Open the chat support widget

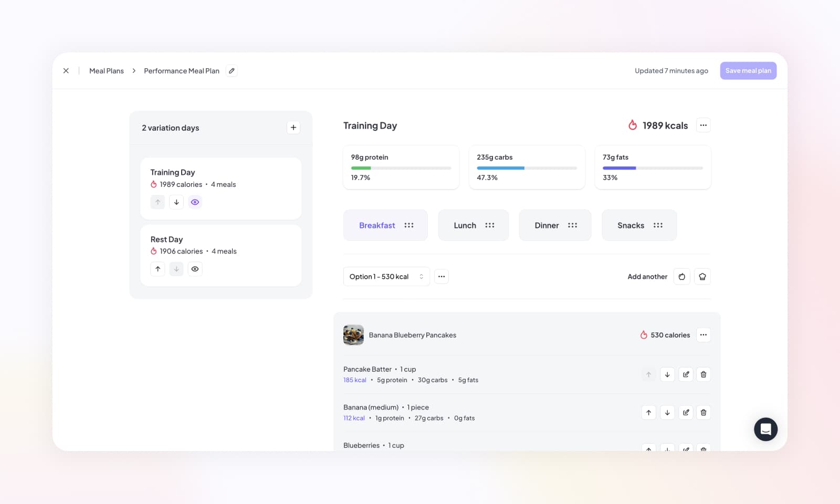[x=765, y=429]
